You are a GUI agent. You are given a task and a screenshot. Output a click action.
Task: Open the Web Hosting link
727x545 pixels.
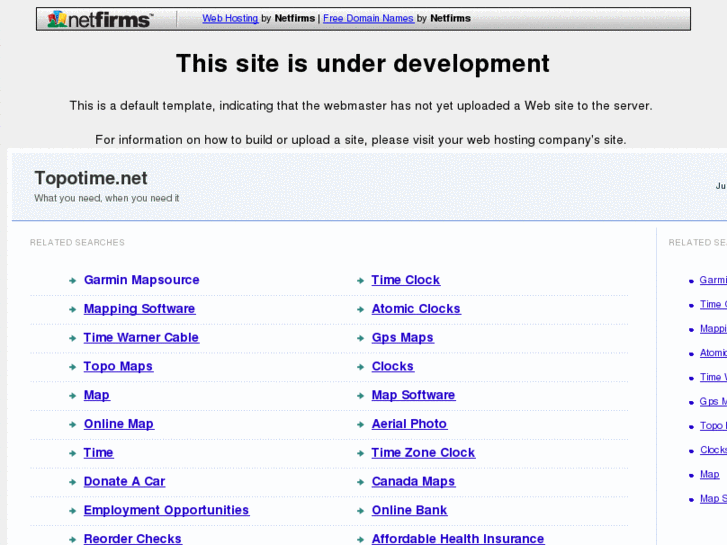pyautogui.click(x=230, y=18)
